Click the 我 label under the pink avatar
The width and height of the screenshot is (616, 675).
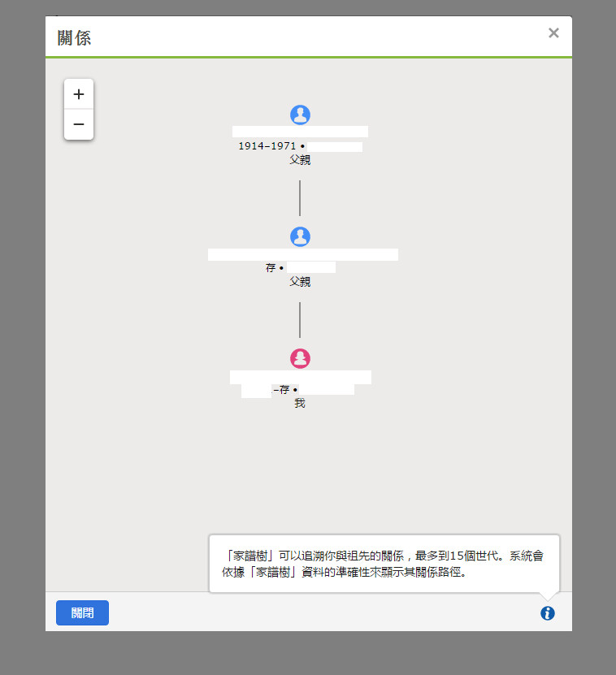300,403
